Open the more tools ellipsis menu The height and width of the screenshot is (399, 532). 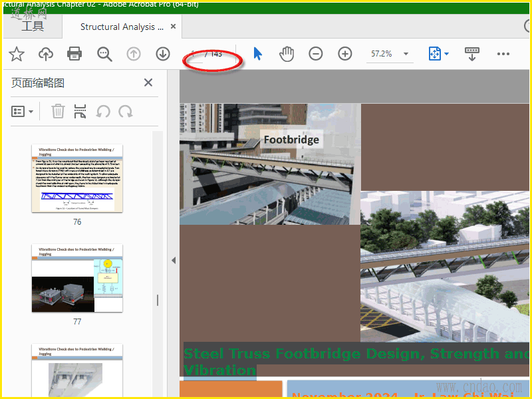(x=503, y=54)
